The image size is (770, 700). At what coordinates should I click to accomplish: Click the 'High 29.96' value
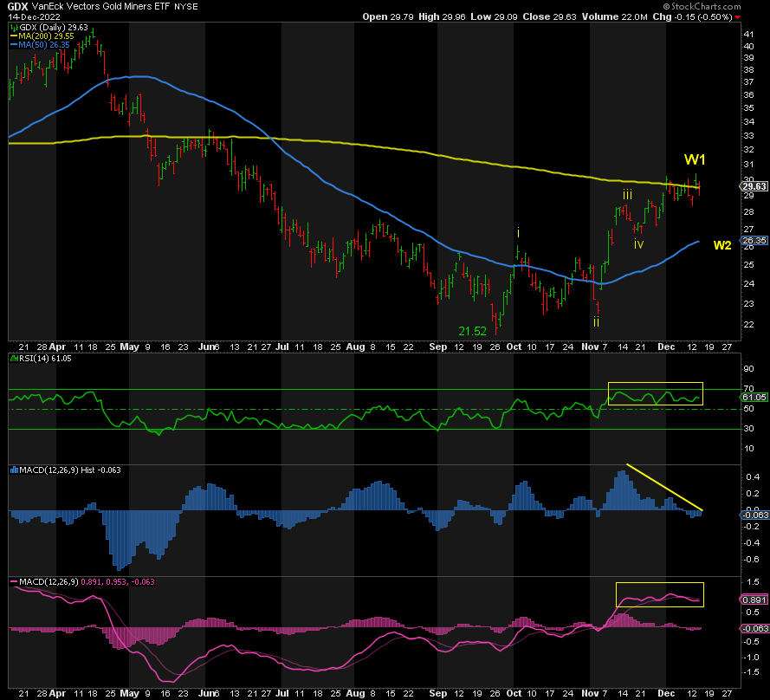pyautogui.click(x=442, y=16)
